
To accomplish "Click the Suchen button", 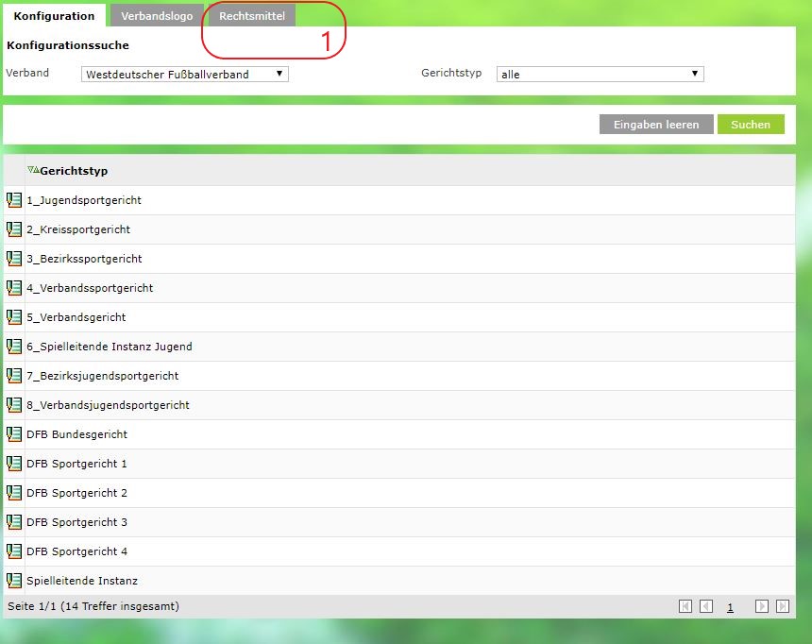I will click(751, 125).
